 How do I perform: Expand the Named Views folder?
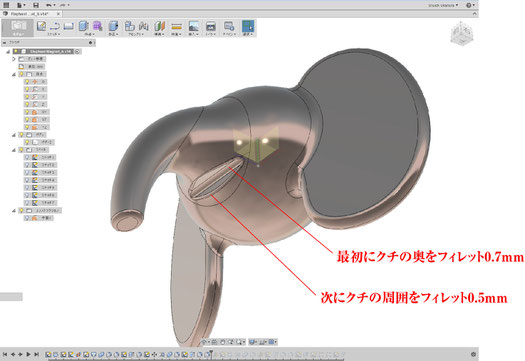[x=14, y=59]
